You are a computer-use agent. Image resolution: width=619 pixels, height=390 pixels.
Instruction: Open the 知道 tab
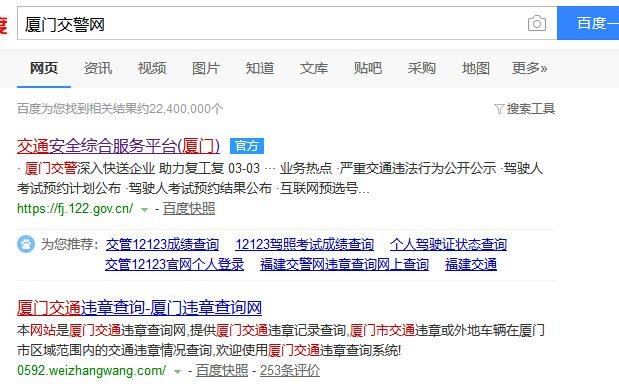260,68
